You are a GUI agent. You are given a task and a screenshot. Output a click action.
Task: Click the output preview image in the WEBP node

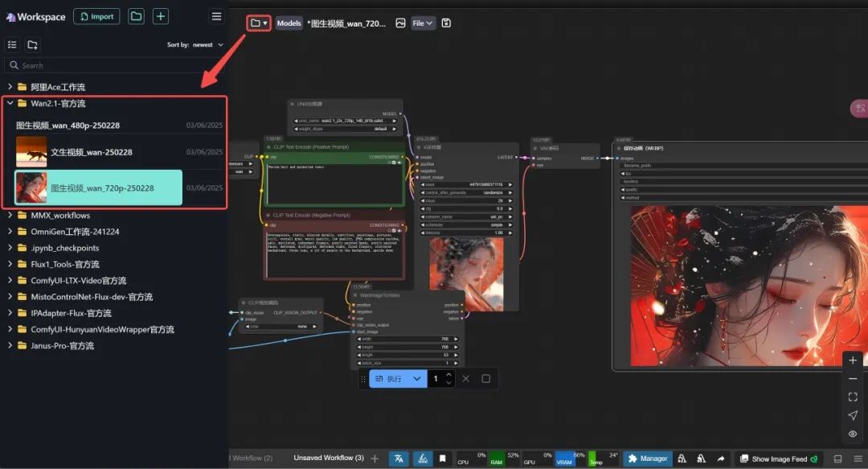pyautogui.click(x=749, y=286)
